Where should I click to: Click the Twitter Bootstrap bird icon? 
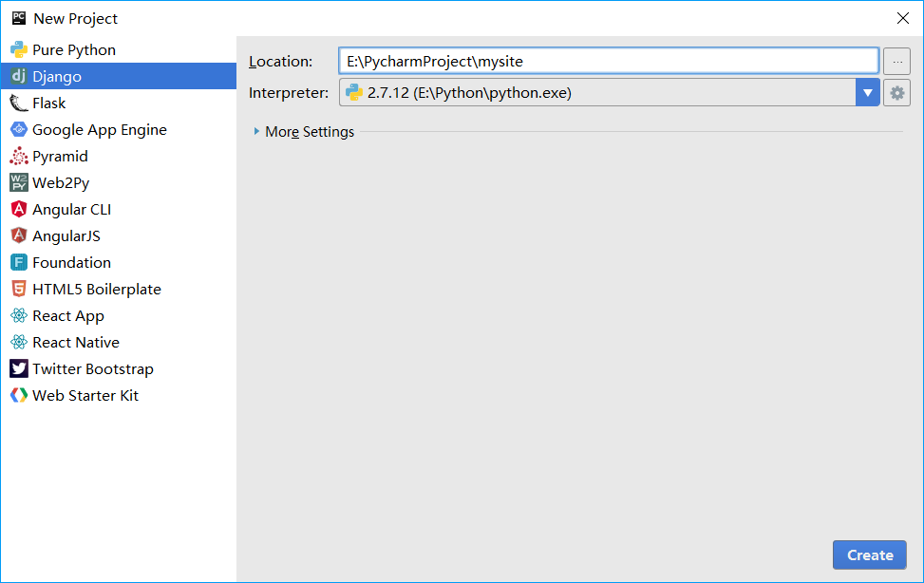(x=19, y=369)
